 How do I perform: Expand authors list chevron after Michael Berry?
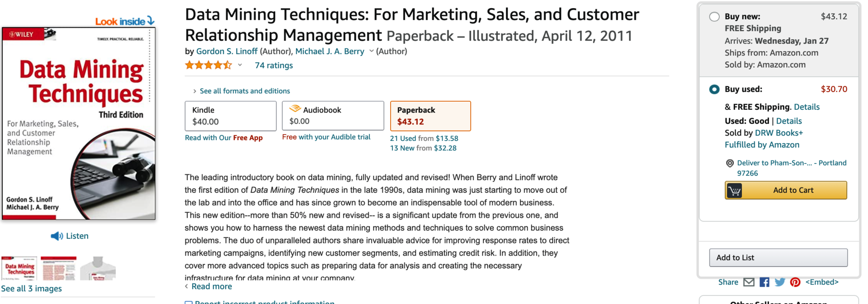[x=371, y=51]
